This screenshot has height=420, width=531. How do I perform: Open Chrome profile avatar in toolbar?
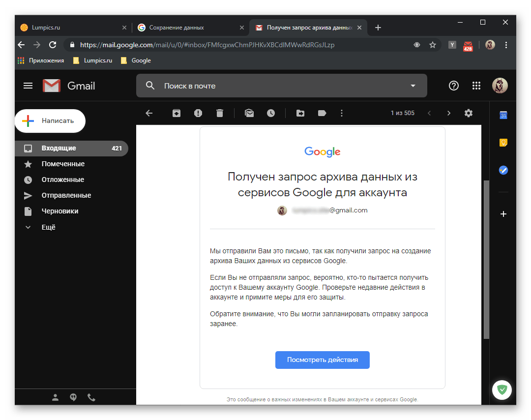tap(490, 45)
